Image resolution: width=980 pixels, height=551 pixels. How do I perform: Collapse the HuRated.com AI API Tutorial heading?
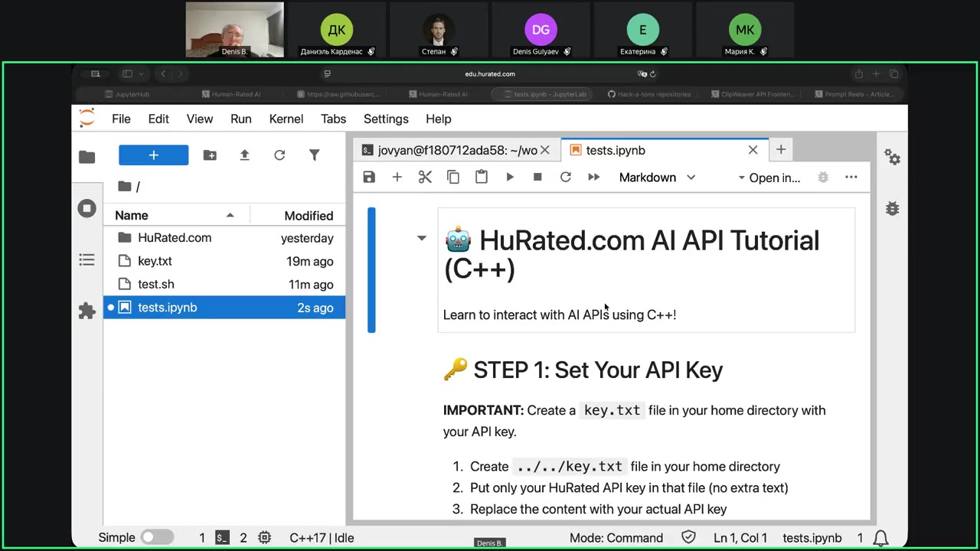421,238
